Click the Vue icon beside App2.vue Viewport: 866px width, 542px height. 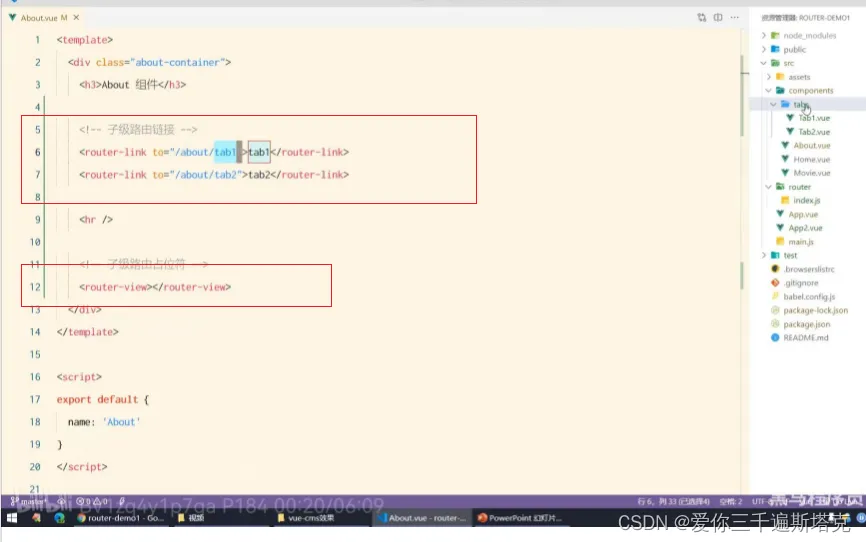point(780,228)
